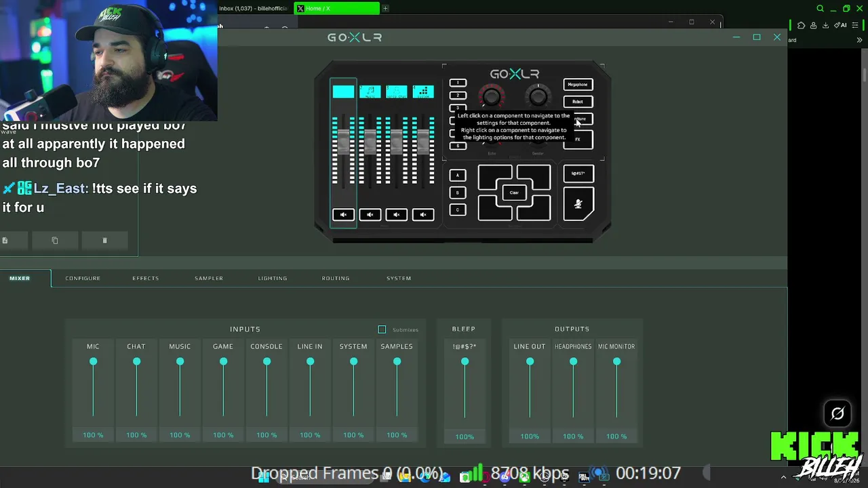The width and height of the screenshot is (868, 488).
Task: Open a new browser tab
Action: [385, 8]
